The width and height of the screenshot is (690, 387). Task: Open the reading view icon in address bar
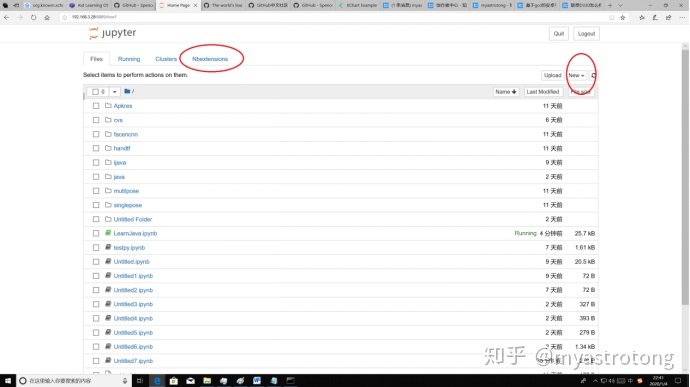pos(612,18)
